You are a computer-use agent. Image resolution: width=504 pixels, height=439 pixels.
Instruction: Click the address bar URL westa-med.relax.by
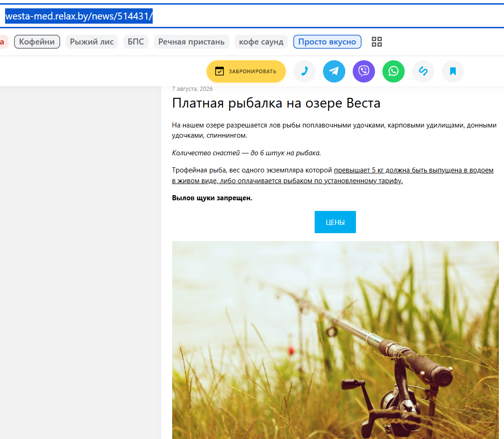tap(79, 16)
